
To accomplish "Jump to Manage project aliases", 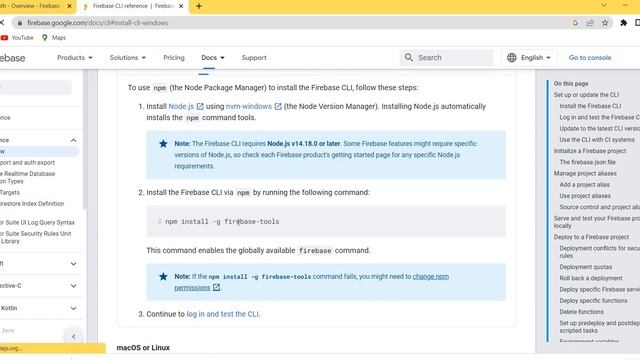I will click(x=585, y=173).
